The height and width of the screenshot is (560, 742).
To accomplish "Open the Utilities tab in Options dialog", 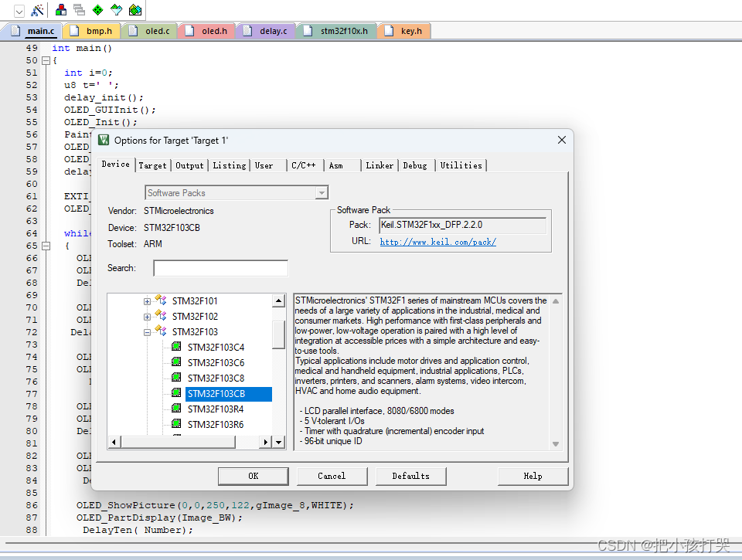I will coord(461,165).
